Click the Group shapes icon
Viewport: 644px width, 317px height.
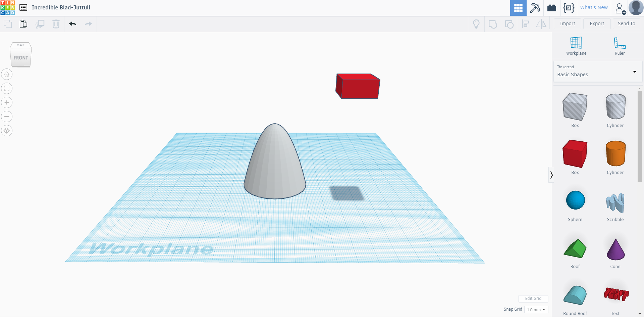[x=493, y=24]
